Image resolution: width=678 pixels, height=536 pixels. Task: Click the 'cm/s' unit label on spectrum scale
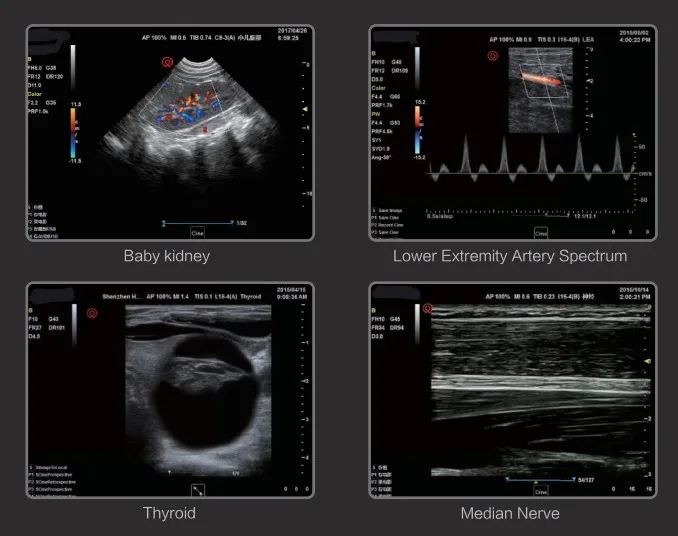click(645, 173)
